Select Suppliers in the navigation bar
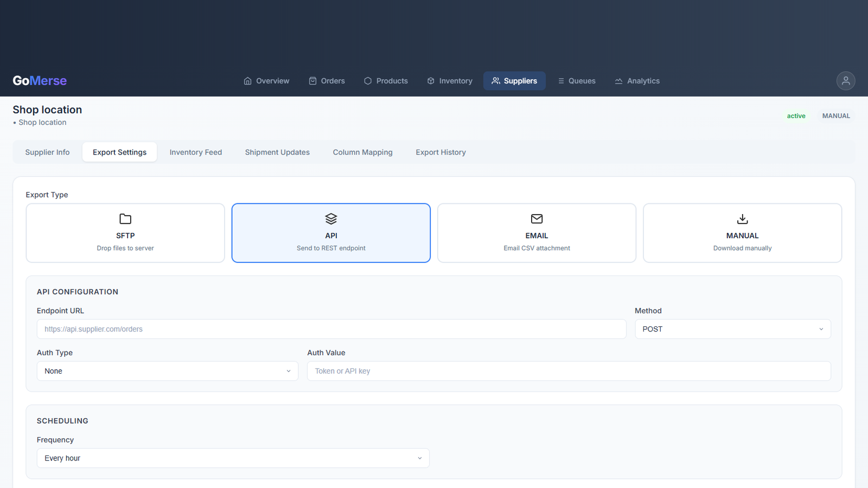 (514, 81)
